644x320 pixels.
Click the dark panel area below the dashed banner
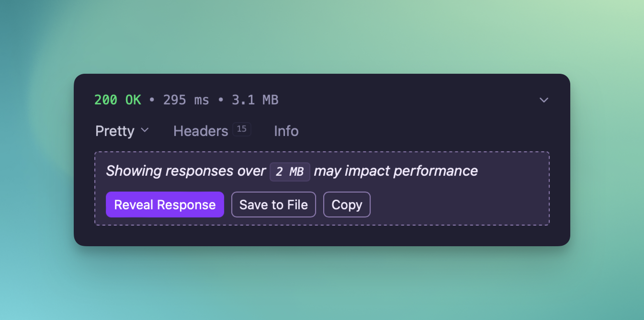click(x=322, y=235)
